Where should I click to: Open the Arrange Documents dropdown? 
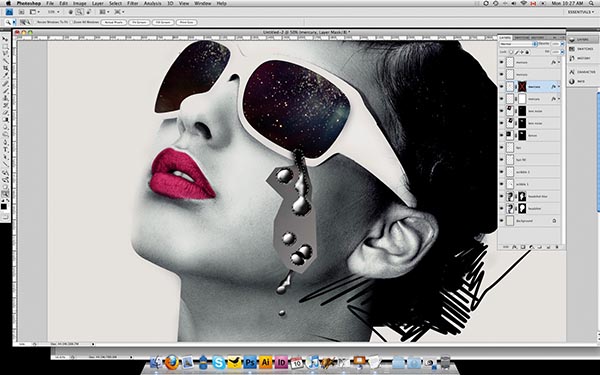[x=104, y=12]
